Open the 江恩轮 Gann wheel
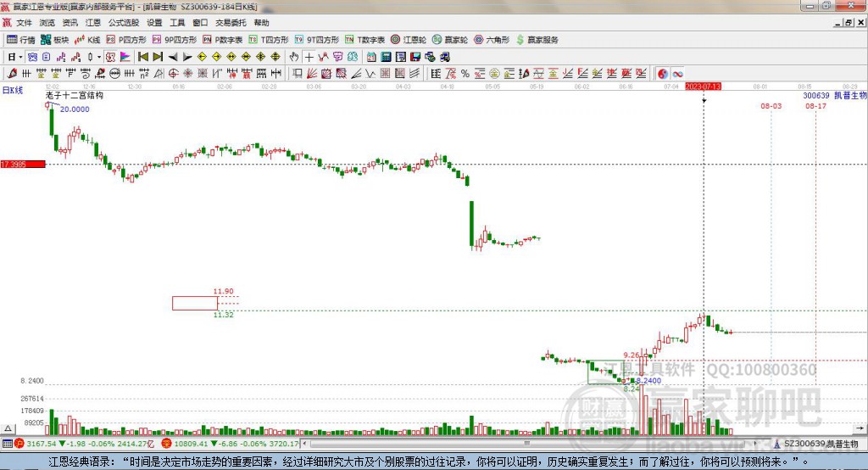The width and height of the screenshot is (868, 470). coord(409,40)
